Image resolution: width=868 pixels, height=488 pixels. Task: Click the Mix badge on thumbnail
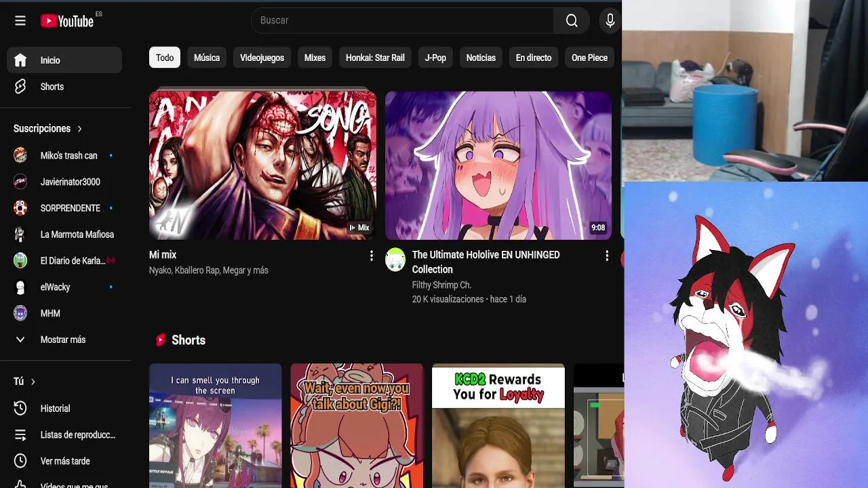coord(359,228)
